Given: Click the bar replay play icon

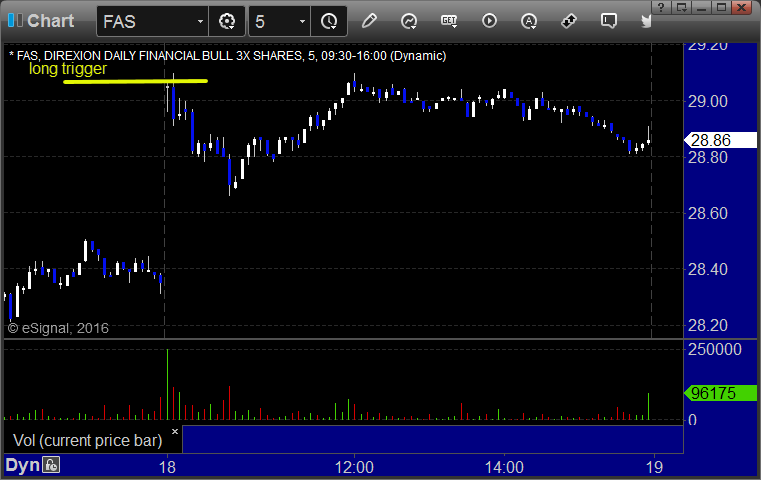Looking at the screenshot, I should (489, 21).
